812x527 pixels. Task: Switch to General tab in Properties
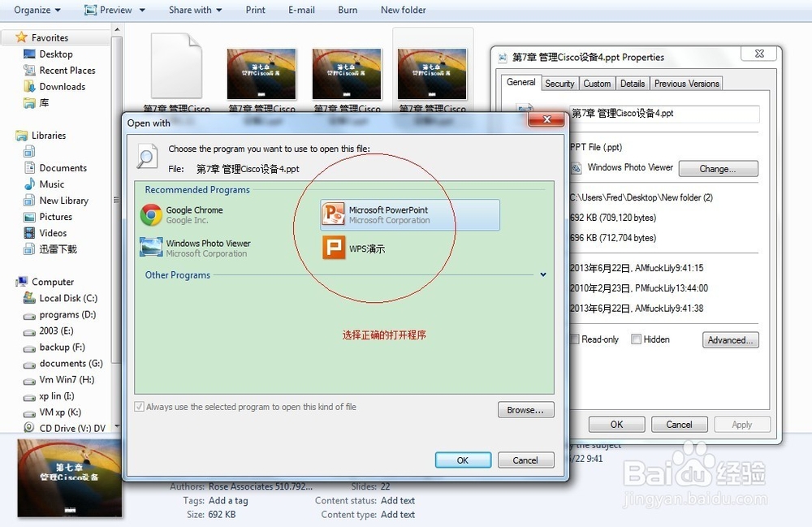click(x=521, y=82)
